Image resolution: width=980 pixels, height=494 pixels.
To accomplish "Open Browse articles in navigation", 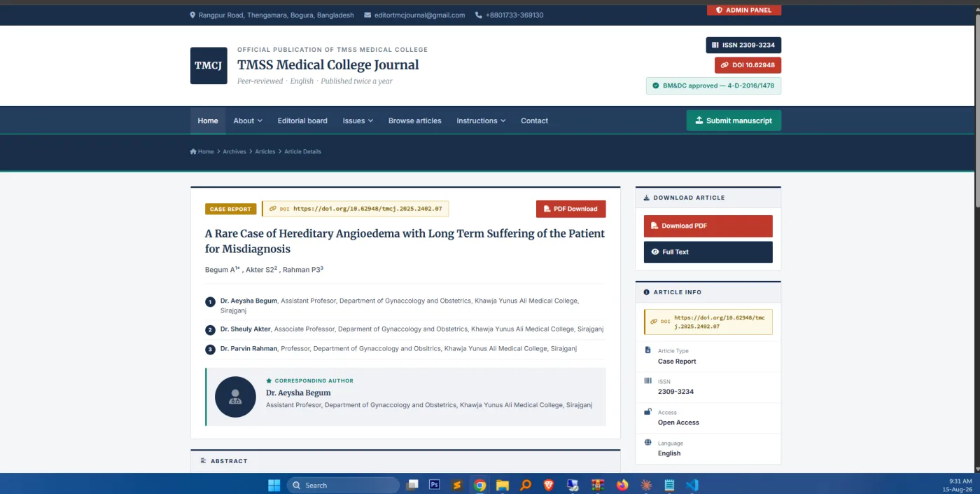I will (x=415, y=121).
